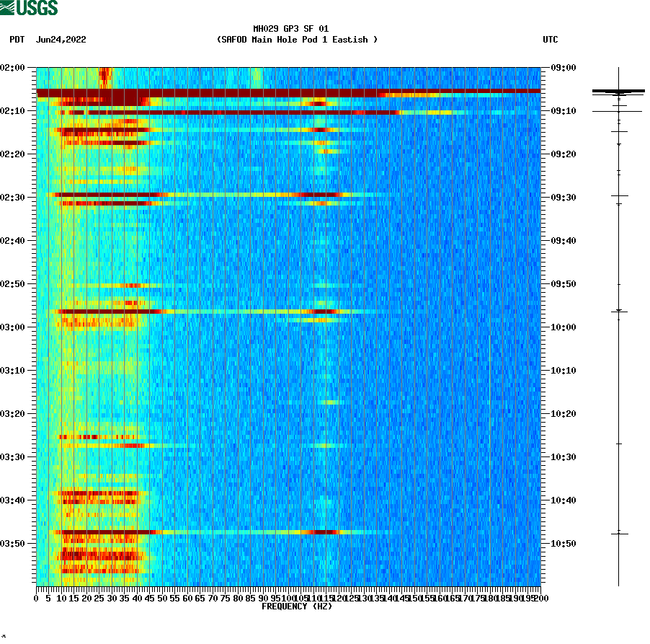The width and height of the screenshot is (650, 644).
Task: Click the dark red event band near 02:05
Action: coord(288,92)
